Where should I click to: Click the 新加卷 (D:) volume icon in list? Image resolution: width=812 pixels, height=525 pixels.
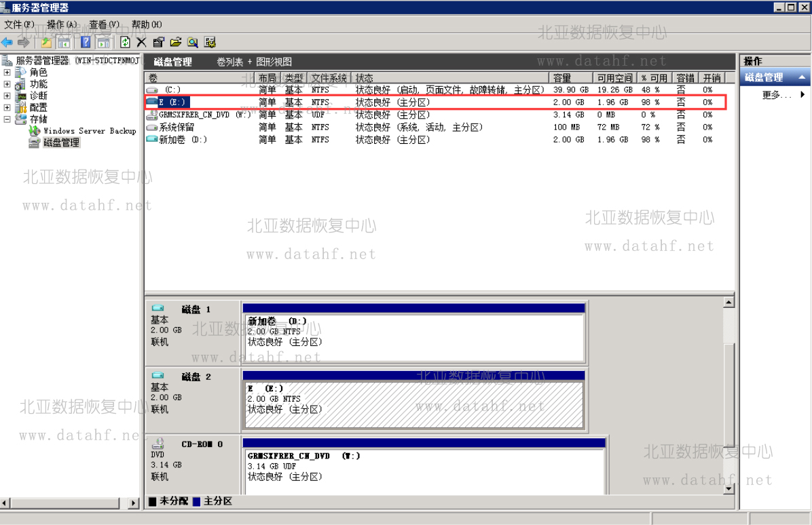152,140
